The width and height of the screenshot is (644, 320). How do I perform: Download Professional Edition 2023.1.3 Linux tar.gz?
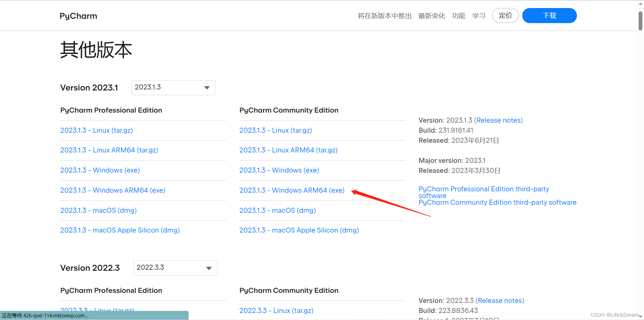click(x=96, y=130)
